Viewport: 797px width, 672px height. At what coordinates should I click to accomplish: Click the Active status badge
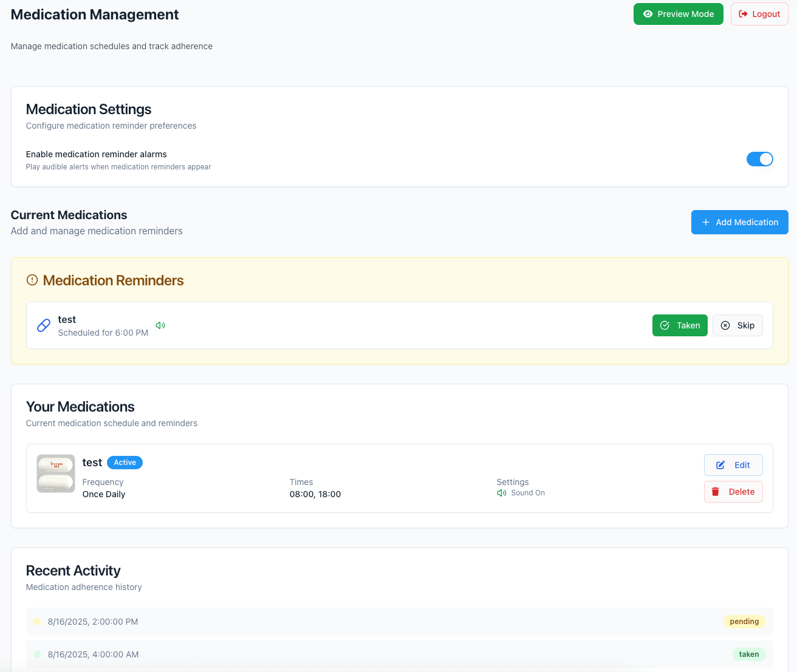coord(125,463)
